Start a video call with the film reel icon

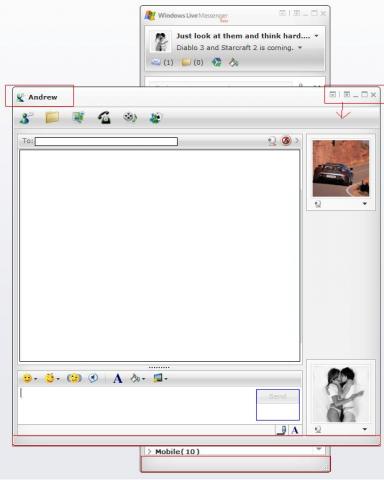[x=130, y=117]
